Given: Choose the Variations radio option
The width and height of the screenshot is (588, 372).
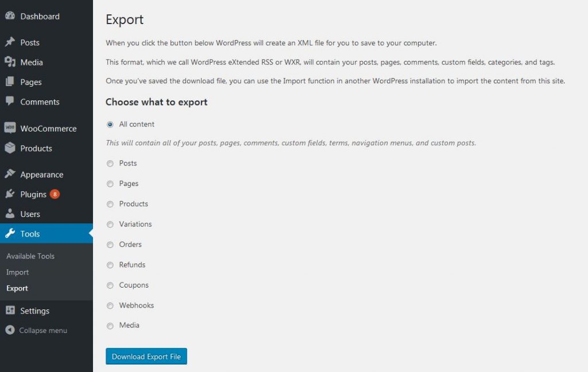Looking at the screenshot, I should 110,224.
